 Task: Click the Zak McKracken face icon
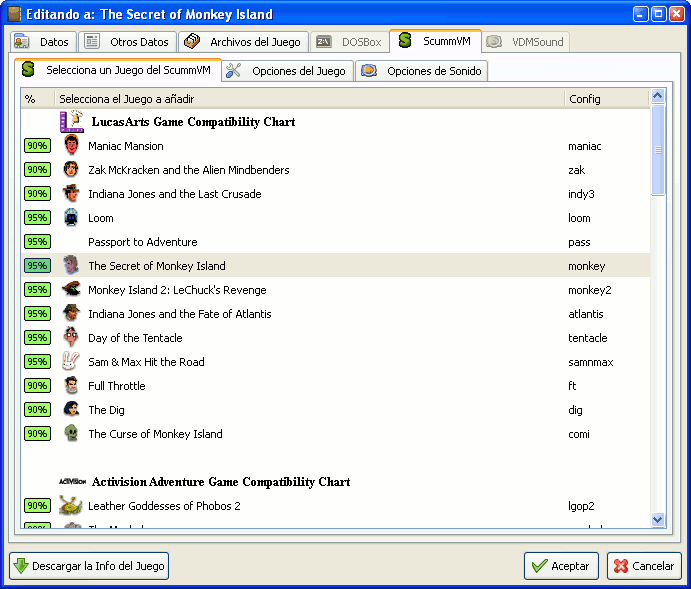coord(71,169)
